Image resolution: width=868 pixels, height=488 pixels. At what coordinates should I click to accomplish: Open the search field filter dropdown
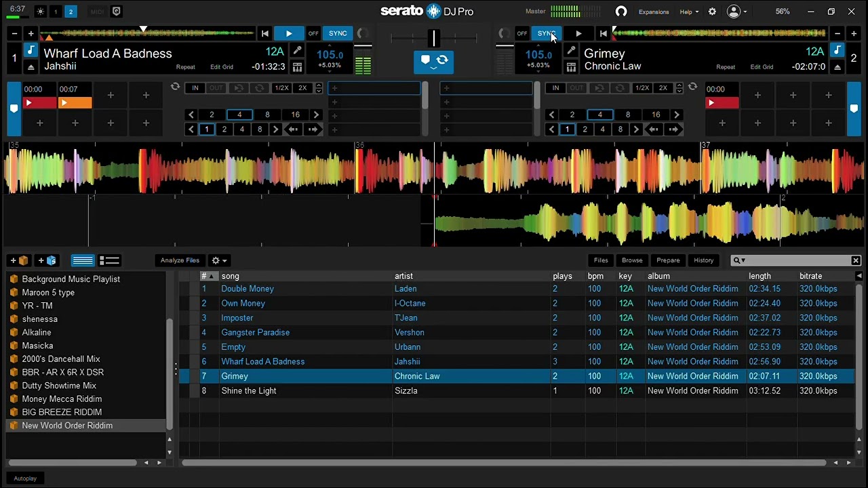pos(739,260)
